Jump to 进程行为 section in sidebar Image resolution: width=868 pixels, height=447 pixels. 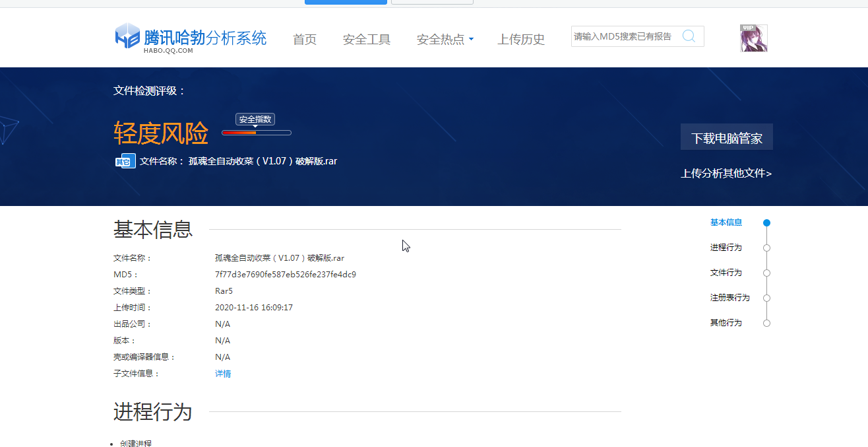pyautogui.click(x=726, y=248)
